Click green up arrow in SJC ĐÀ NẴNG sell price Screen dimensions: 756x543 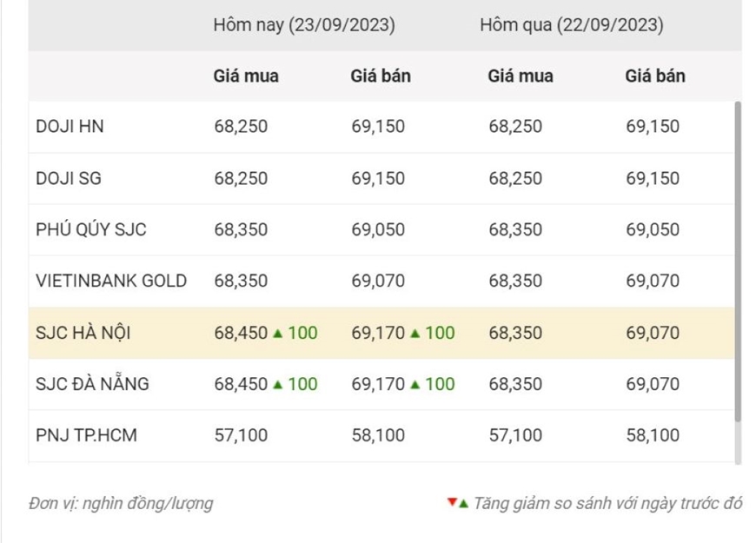point(415,384)
